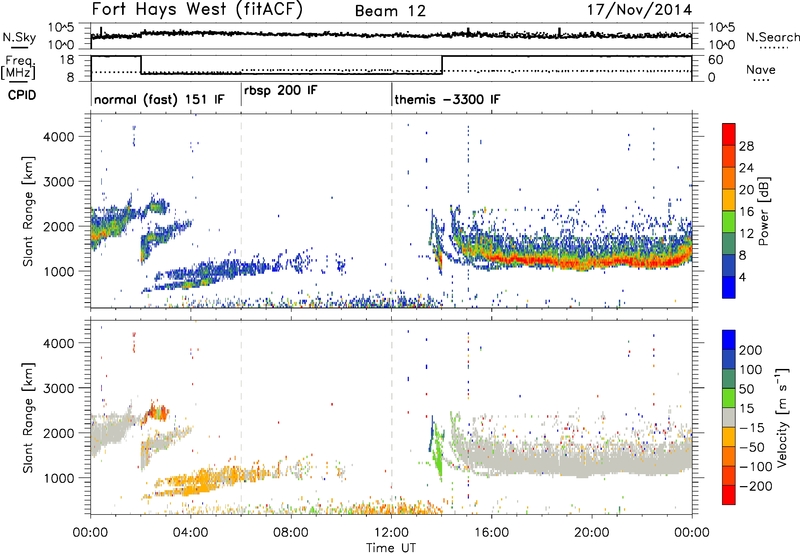Click the 'Velocity [m s-1]' color bar label

781,417
